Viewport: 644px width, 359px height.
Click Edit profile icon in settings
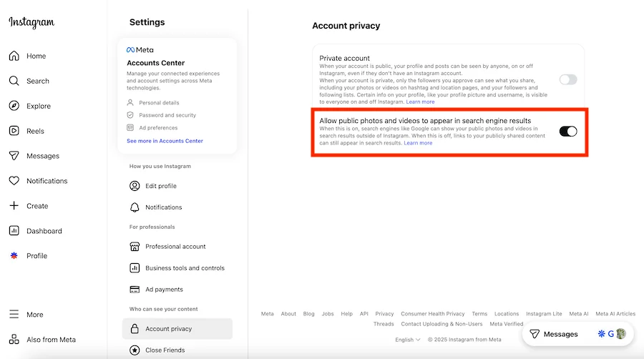[x=135, y=186]
